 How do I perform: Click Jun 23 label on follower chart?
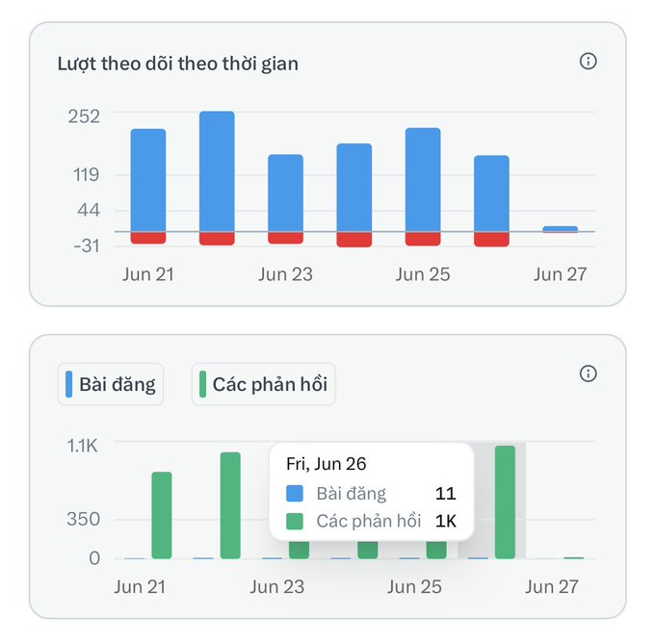tap(285, 274)
